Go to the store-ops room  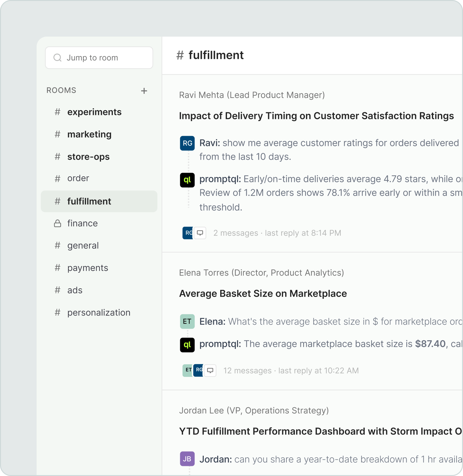click(x=88, y=157)
